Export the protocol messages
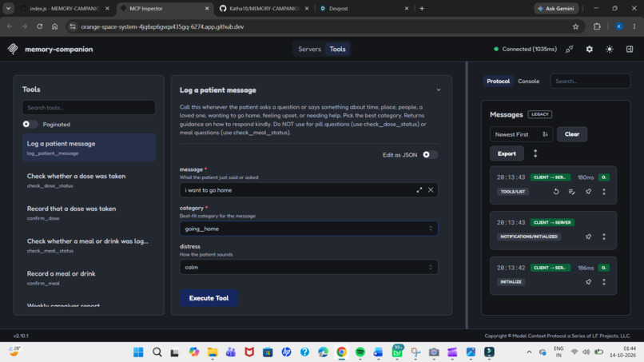Image resolution: width=644 pixels, height=362 pixels. pos(507,153)
